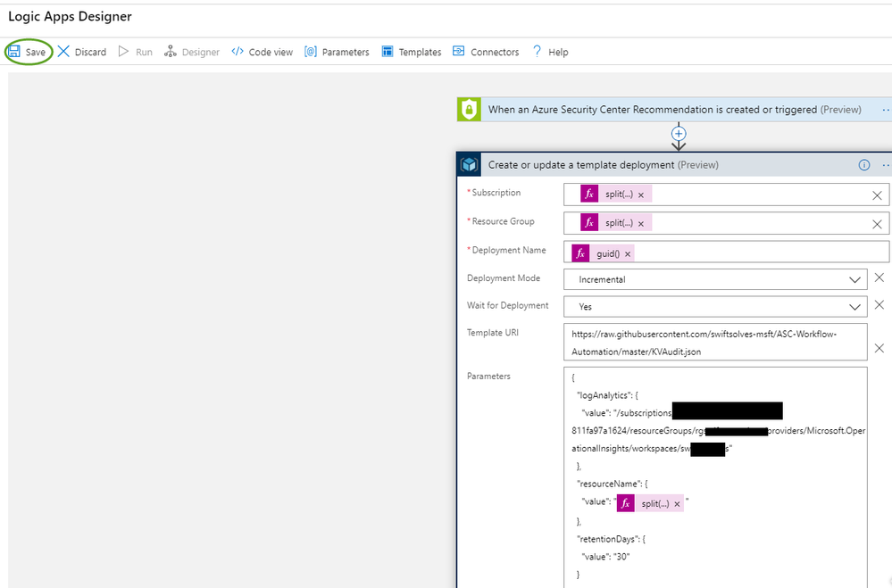Open Connectors from the toolbar
The width and height of the screenshot is (892, 588).
(495, 53)
